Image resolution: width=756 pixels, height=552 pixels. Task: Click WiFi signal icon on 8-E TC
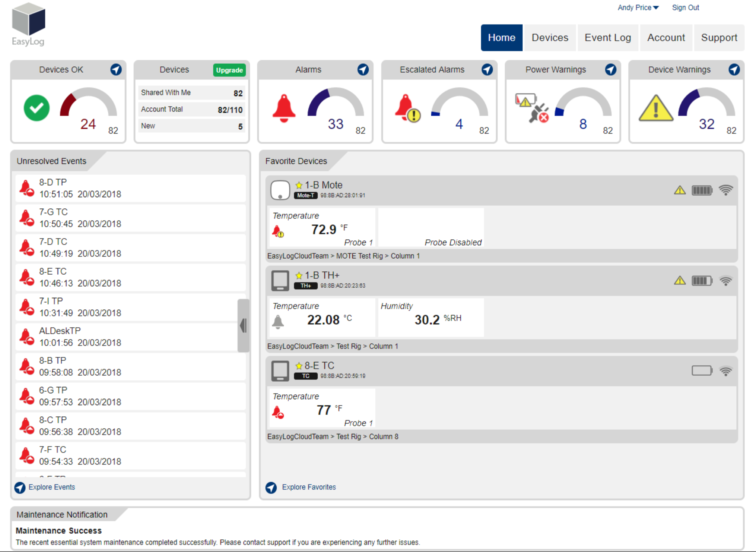tap(726, 371)
